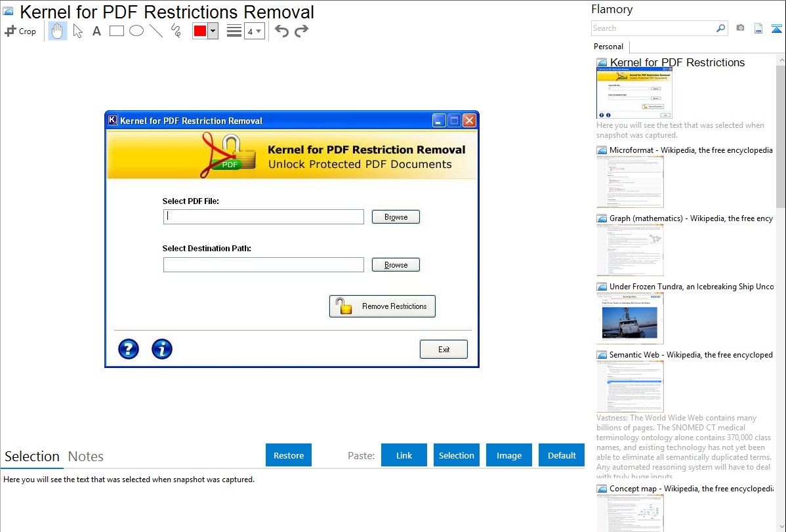Open the blue info about icon
The height and width of the screenshot is (532, 786).
coord(162,349)
